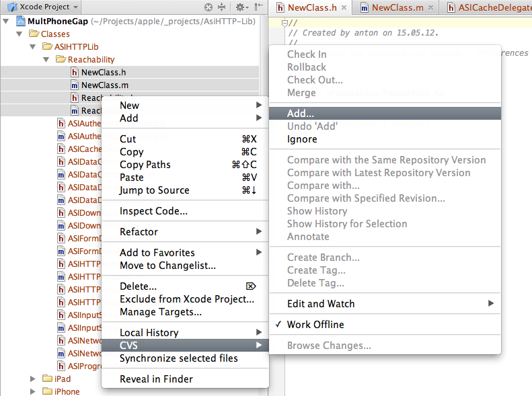Click Reveal in Finder
Image resolution: width=532 pixels, height=396 pixels.
[x=156, y=379]
